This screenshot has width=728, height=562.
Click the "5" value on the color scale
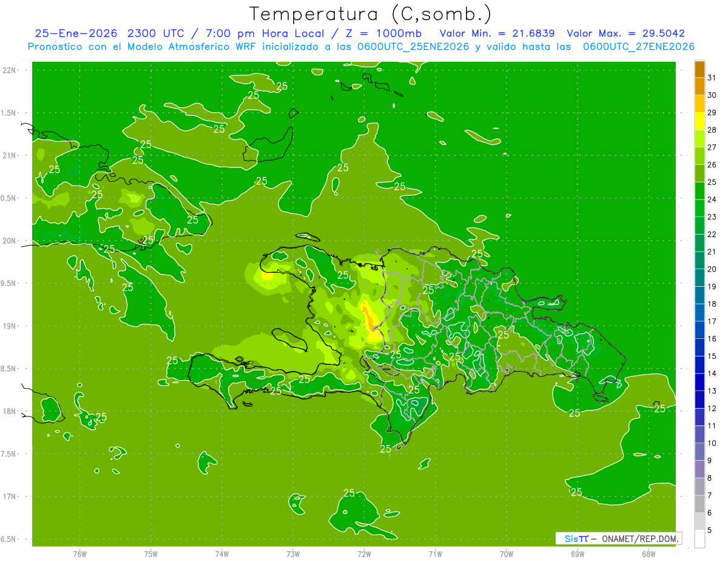pos(710,530)
